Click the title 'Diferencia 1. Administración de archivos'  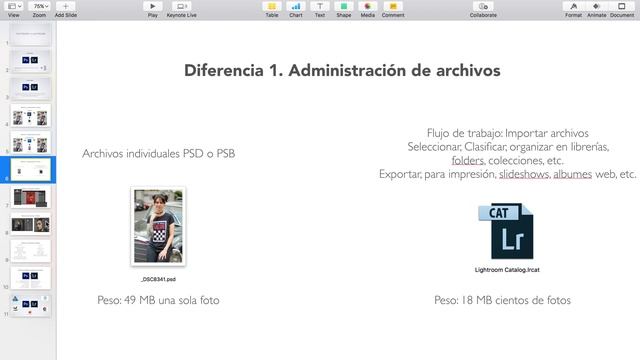(x=342, y=71)
